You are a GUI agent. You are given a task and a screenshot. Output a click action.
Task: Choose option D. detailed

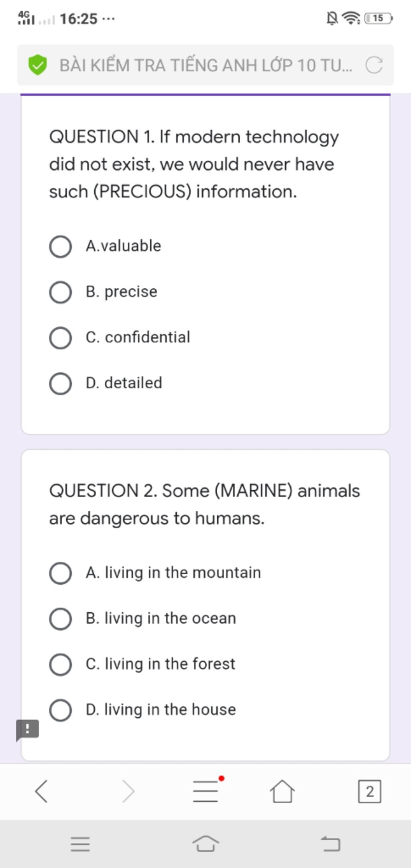(106, 383)
